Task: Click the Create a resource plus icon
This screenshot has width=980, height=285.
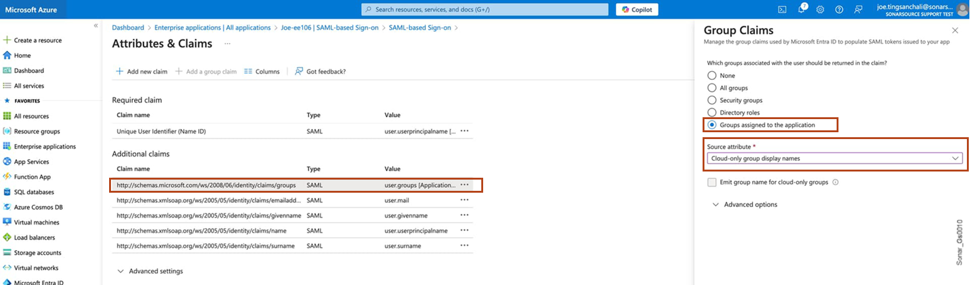Action: coord(7,40)
